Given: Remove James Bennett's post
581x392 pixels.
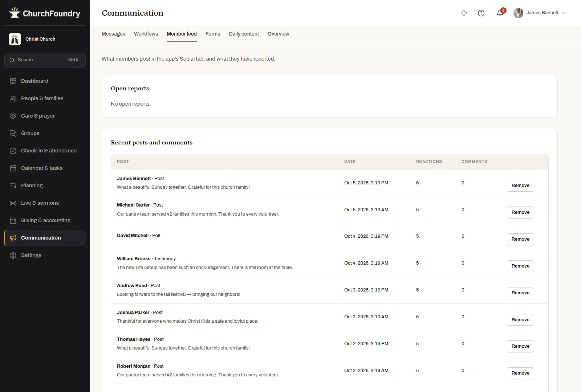Looking at the screenshot, I should coord(520,185).
